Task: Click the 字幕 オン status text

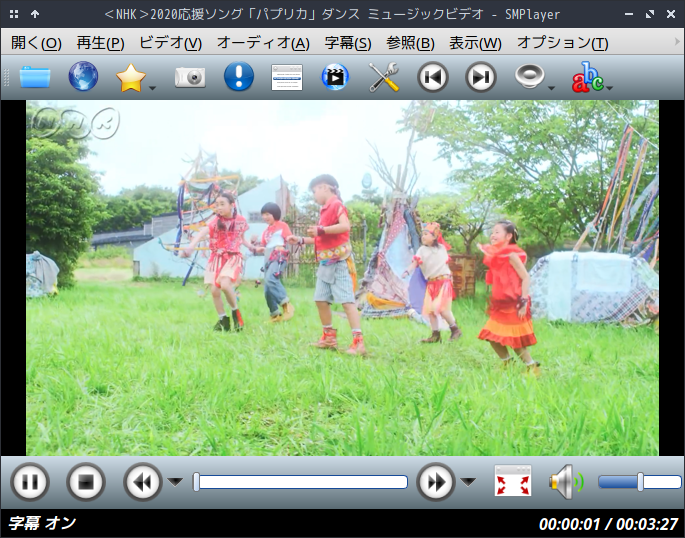Action: pyautogui.click(x=42, y=523)
